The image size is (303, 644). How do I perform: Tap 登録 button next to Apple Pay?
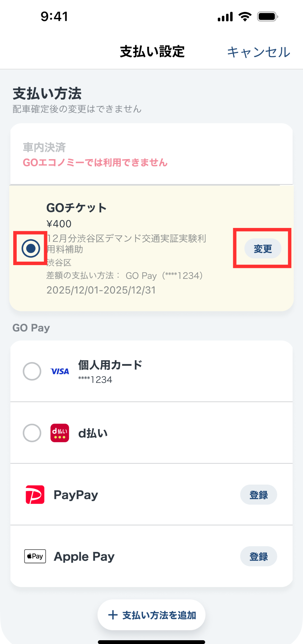258,557
